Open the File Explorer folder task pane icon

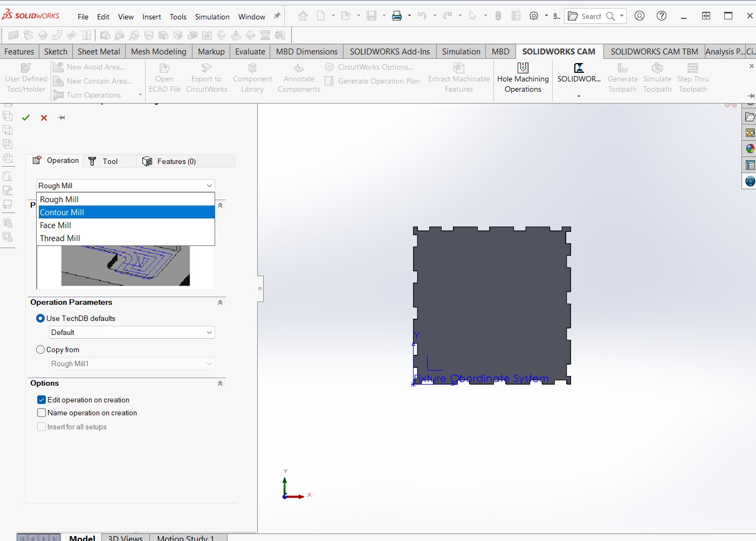click(x=750, y=117)
